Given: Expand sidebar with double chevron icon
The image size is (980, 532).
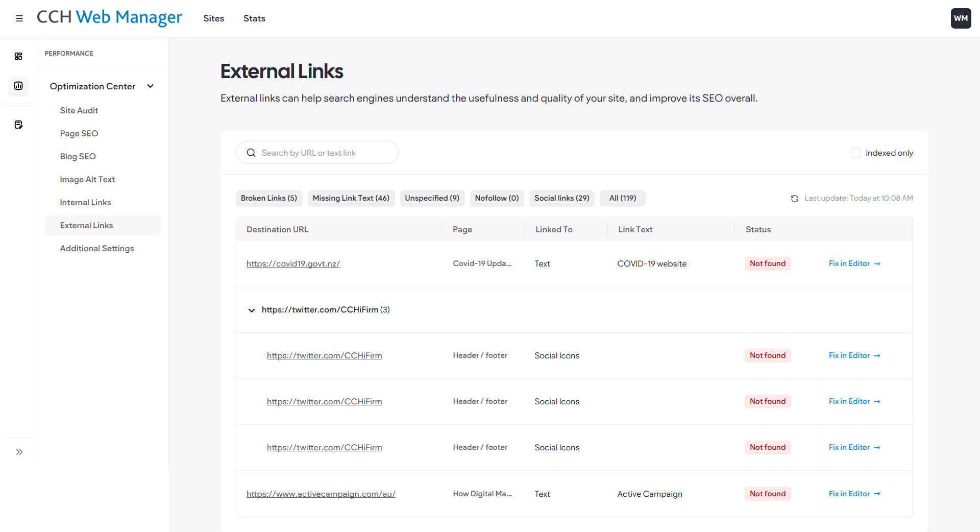Looking at the screenshot, I should (19, 452).
